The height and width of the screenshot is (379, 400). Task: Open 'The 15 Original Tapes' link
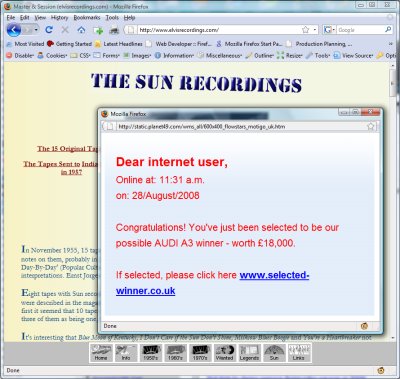(68, 149)
